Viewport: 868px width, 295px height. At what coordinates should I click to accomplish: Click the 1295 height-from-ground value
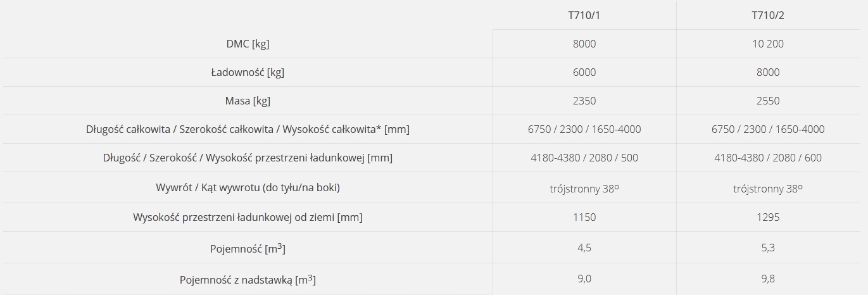click(x=767, y=217)
